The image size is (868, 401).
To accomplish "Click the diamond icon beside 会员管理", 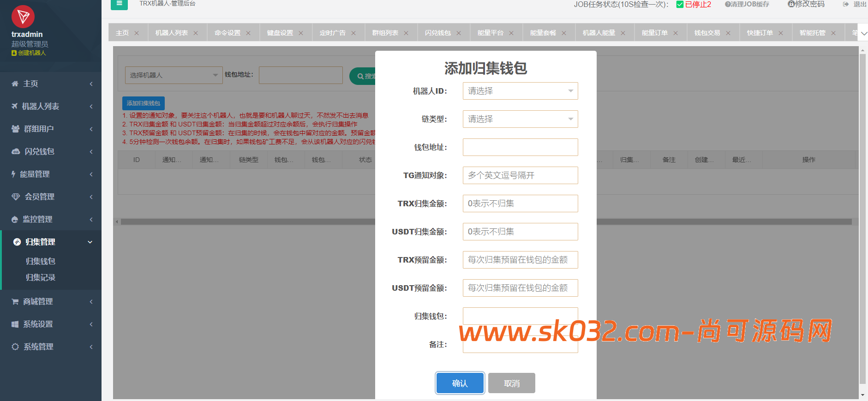I will pyautogui.click(x=16, y=197).
